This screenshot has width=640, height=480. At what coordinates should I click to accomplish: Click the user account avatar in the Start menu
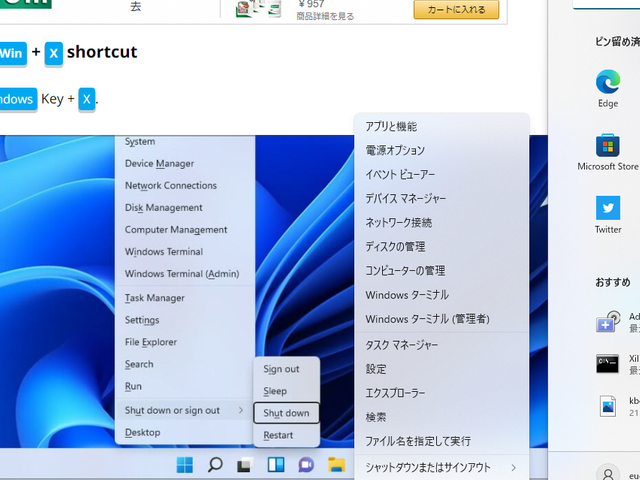point(608,473)
